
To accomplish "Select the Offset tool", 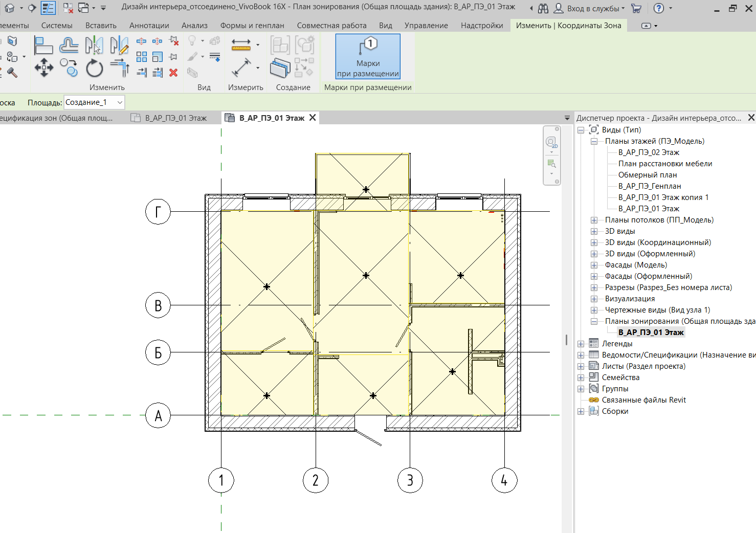I will point(69,46).
